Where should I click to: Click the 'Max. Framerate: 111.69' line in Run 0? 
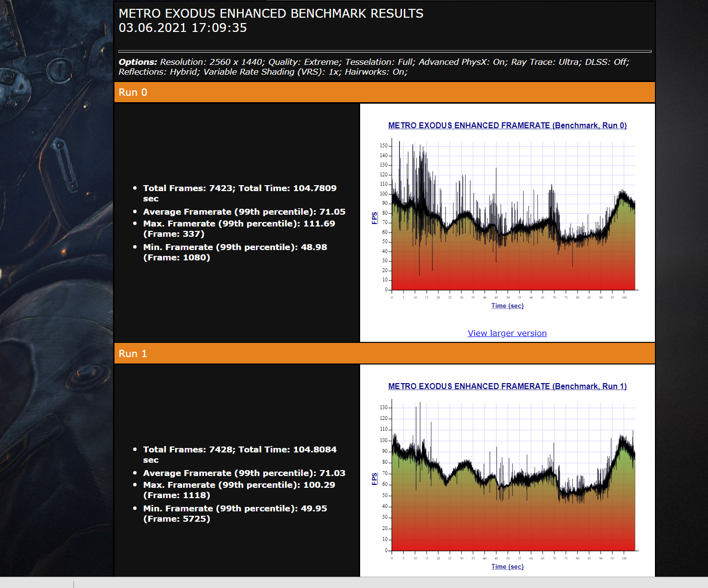[x=239, y=228]
